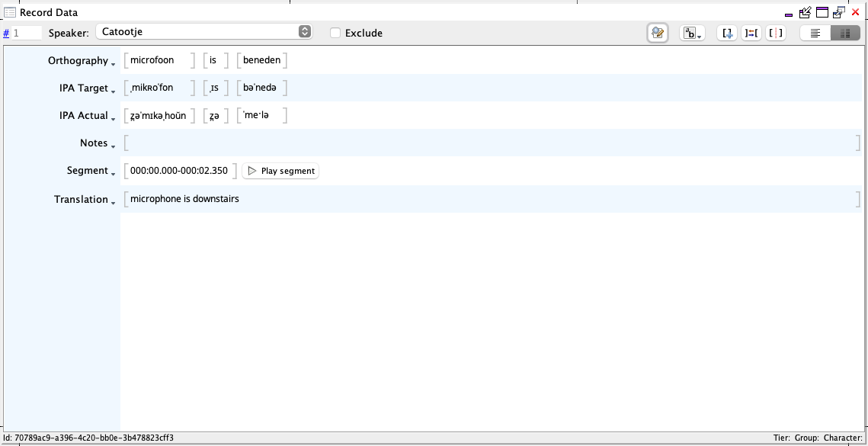
Task: Open the Notes tier options menu
Action: click(114, 145)
